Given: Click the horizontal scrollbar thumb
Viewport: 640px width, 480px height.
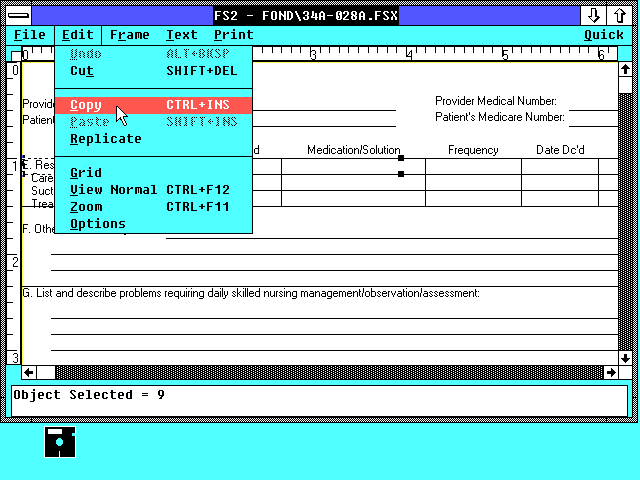Looking at the screenshot, I should coord(46,372).
